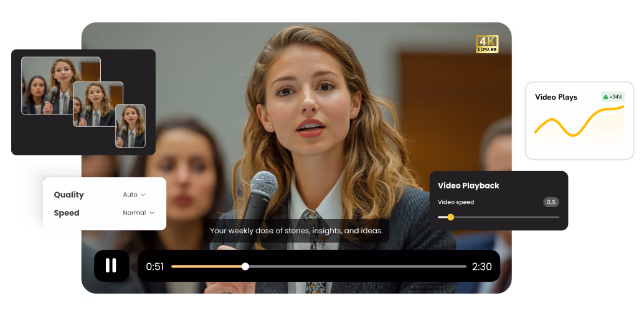Click the 0.5 video speed value badge

coord(551,202)
